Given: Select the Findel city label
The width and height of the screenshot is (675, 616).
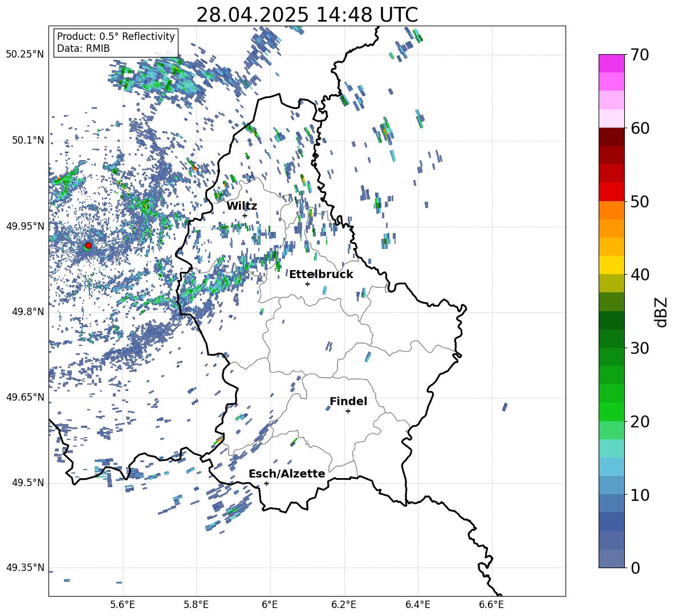Looking at the screenshot, I should (348, 401).
